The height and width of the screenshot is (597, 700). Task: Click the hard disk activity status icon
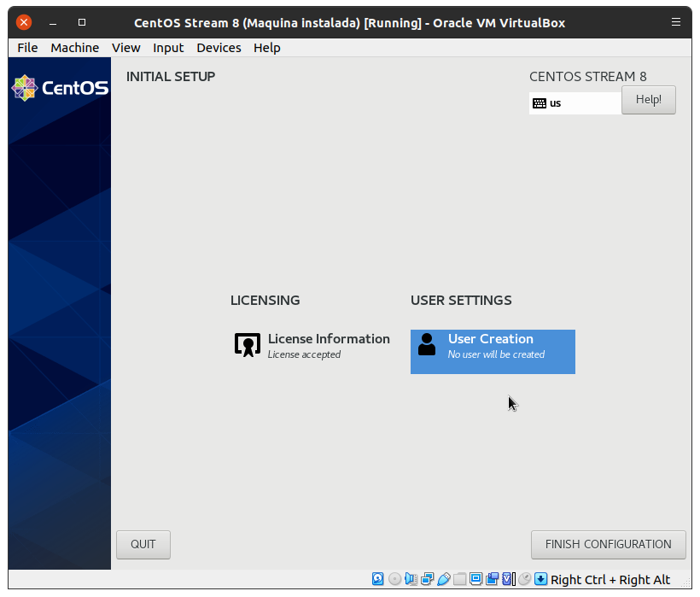[378, 579]
